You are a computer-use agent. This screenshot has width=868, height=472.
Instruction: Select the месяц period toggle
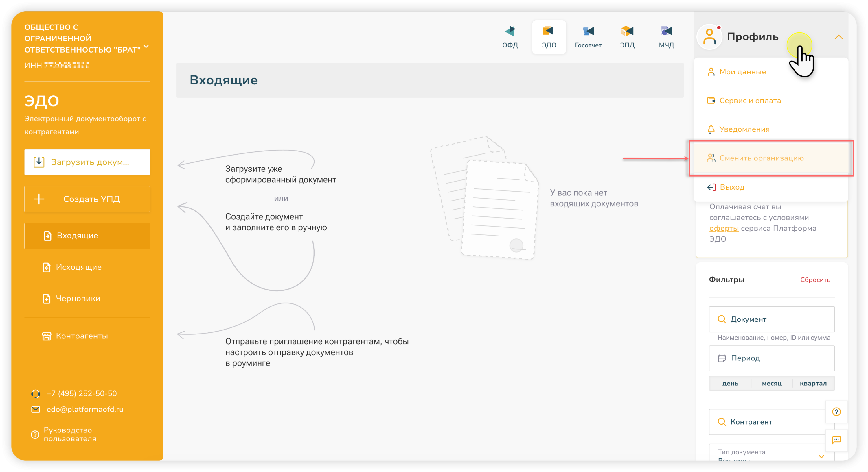pyautogui.click(x=772, y=384)
